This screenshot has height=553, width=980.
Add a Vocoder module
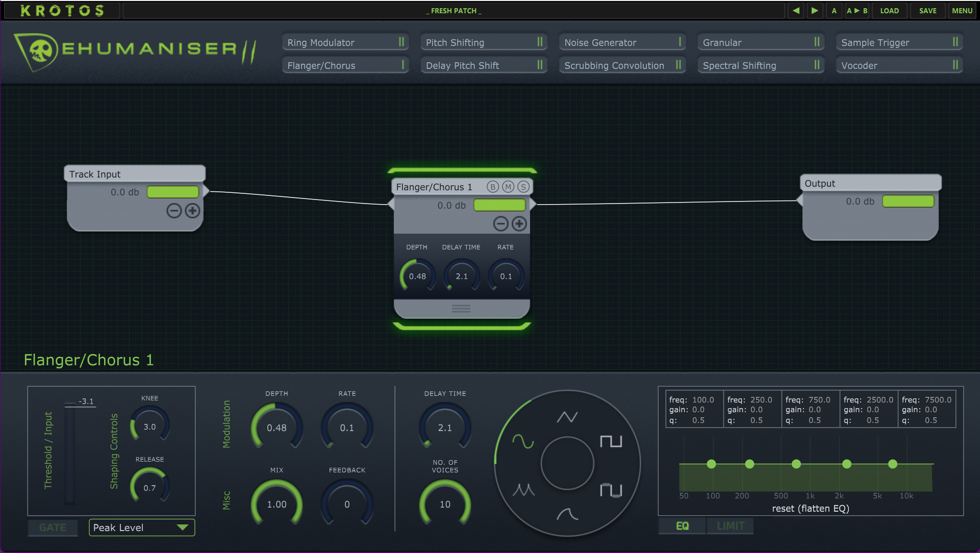click(x=899, y=65)
